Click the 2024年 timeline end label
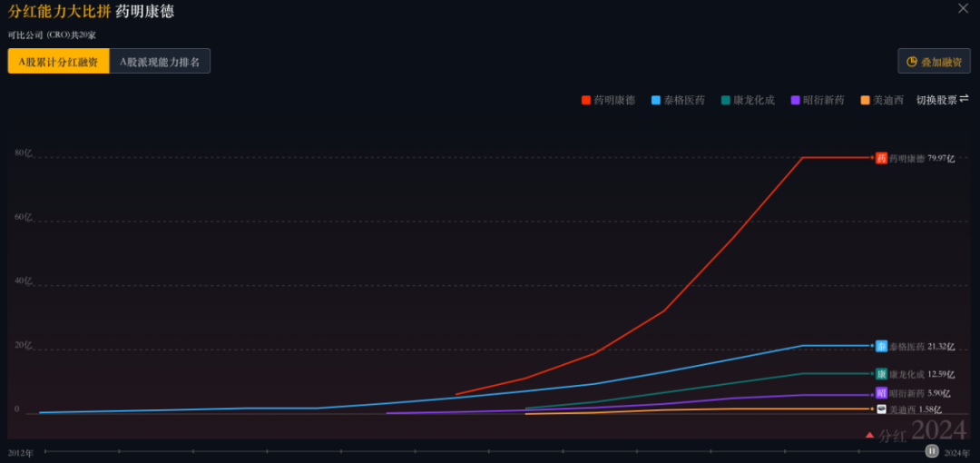The width and height of the screenshot is (980, 463). click(957, 452)
